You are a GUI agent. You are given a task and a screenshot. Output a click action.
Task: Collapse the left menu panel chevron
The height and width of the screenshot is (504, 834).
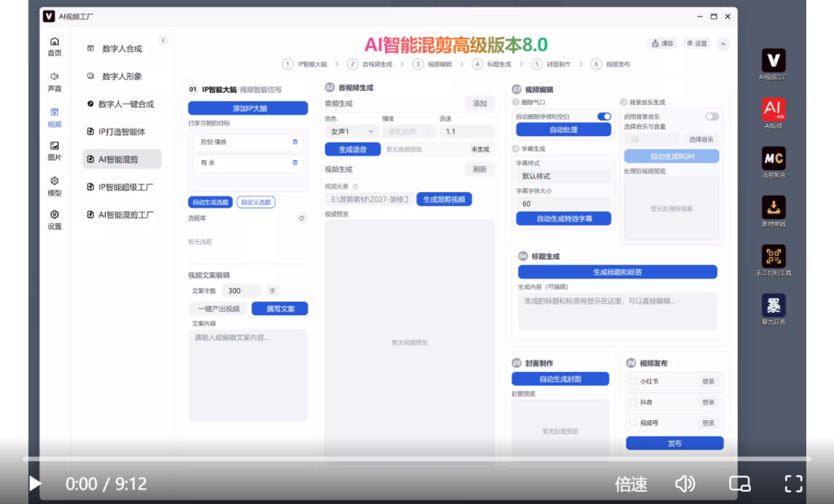(x=163, y=38)
